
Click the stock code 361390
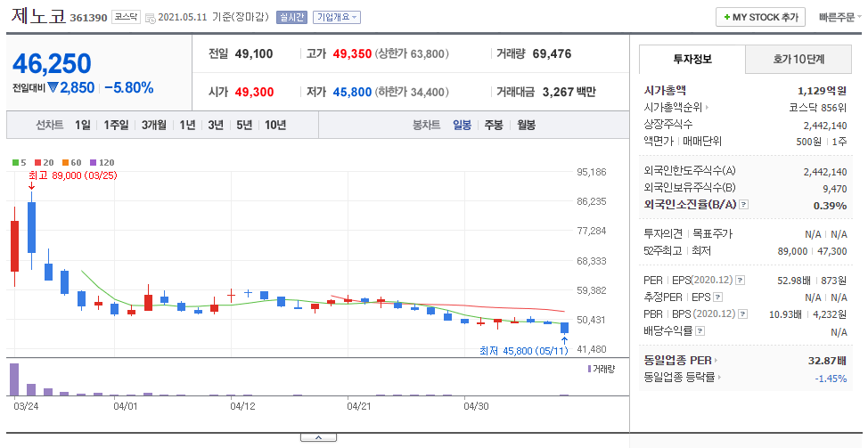88,18
